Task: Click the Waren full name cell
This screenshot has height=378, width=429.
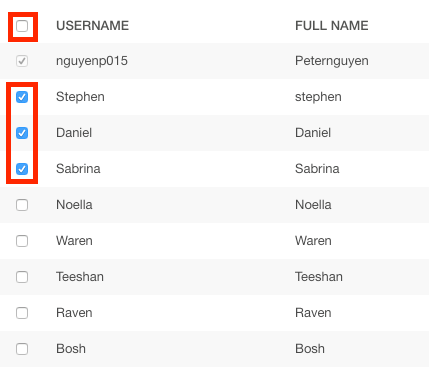Action: point(313,241)
